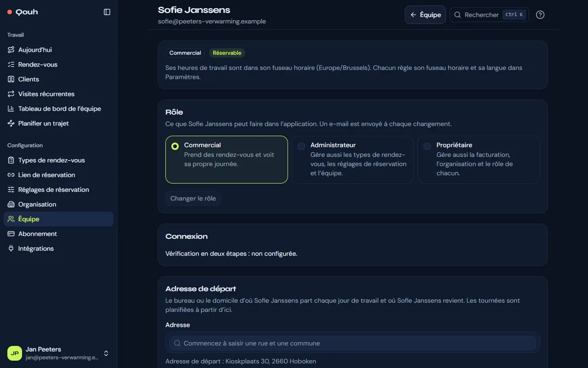Click the Tableau de bord chart icon
Viewport: 588px width, 368px height.
coord(11,109)
